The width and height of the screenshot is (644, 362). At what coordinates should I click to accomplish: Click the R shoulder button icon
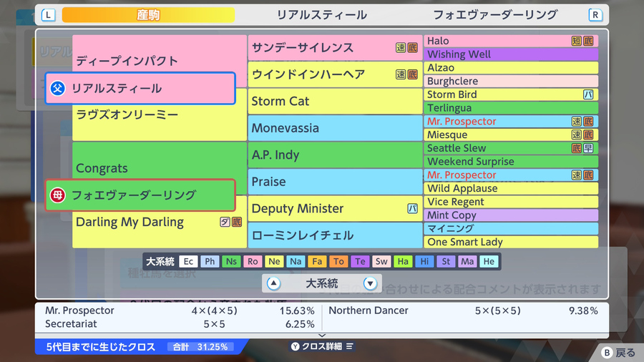tap(595, 15)
